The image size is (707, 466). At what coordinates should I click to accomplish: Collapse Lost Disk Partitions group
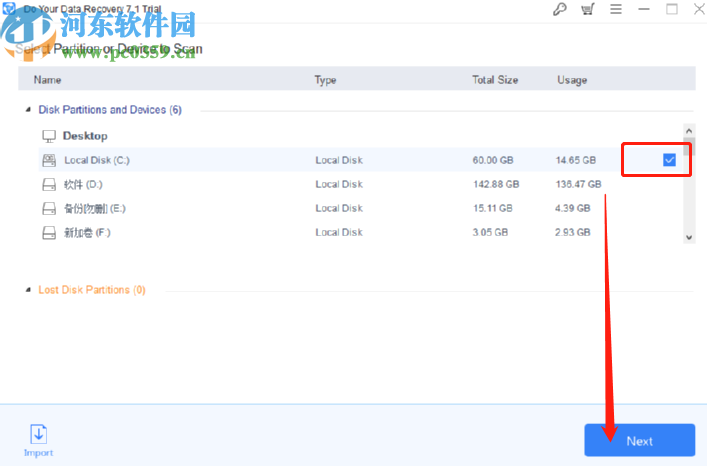[28, 290]
